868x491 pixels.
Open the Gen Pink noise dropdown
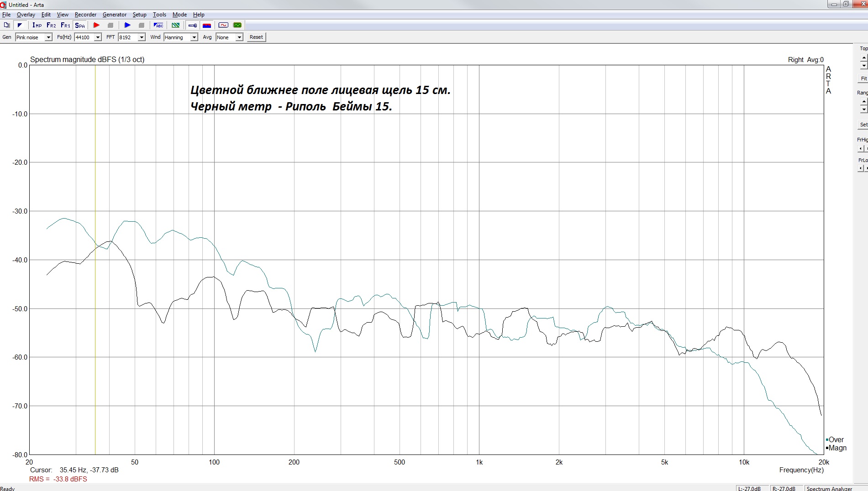pyautogui.click(x=48, y=37)
